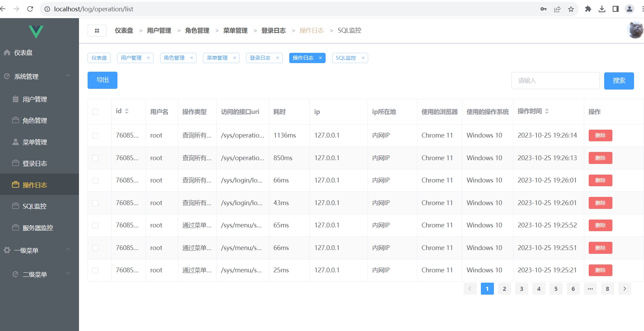
Task: Click the Vue logo in sidebar
Action: pos(36,32)
